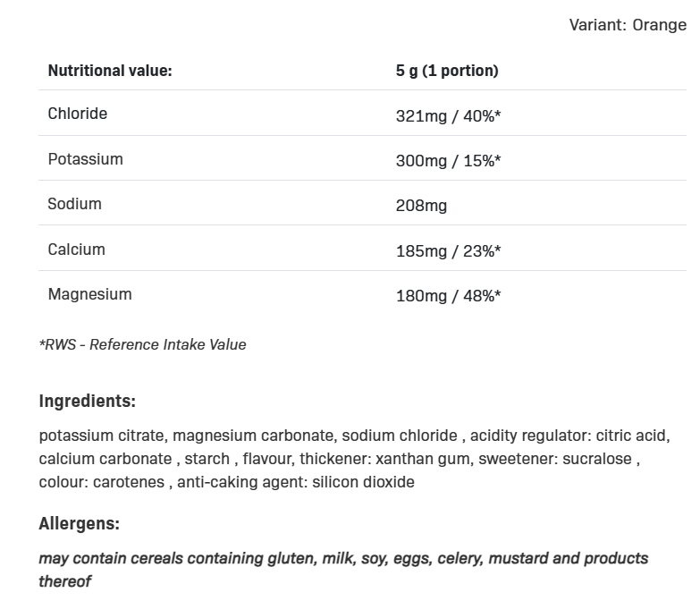The height and width of the screenshot is (601, 700).
Task: Select the Magnesium row label
Action: pyautogui.click(x=89, y=294)
